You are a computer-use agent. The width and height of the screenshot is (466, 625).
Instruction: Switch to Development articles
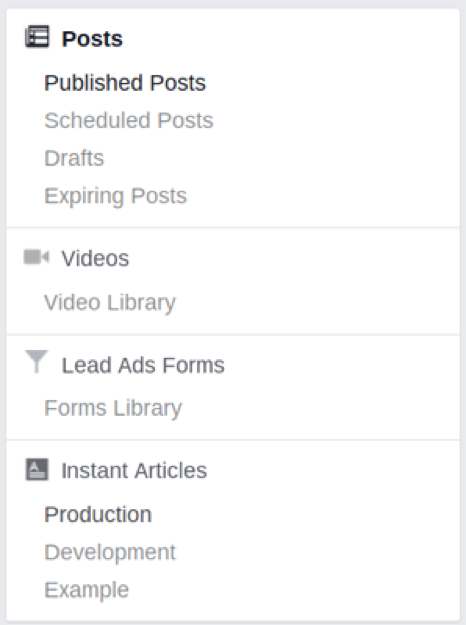110,553
